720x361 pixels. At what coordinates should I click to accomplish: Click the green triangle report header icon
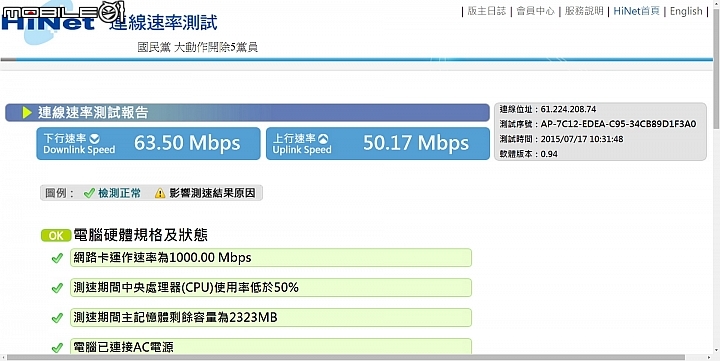[27, 113]
